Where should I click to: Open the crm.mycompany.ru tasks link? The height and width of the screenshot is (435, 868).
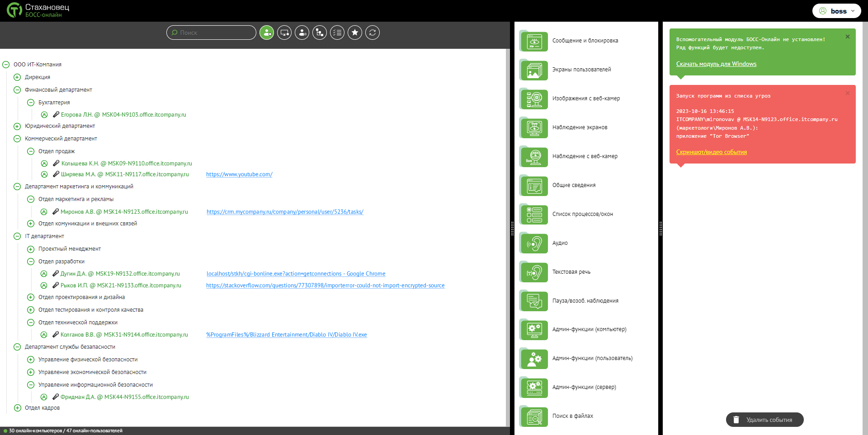point(285,212)
